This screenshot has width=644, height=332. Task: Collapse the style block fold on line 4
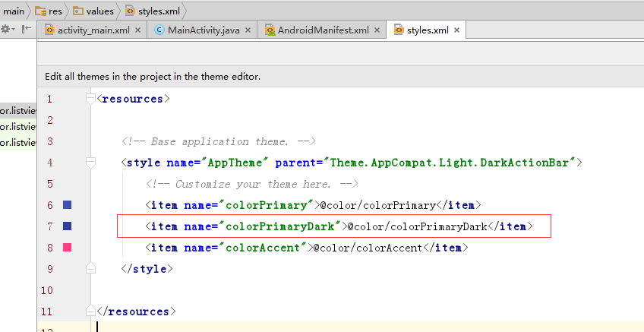coord(90,163)
